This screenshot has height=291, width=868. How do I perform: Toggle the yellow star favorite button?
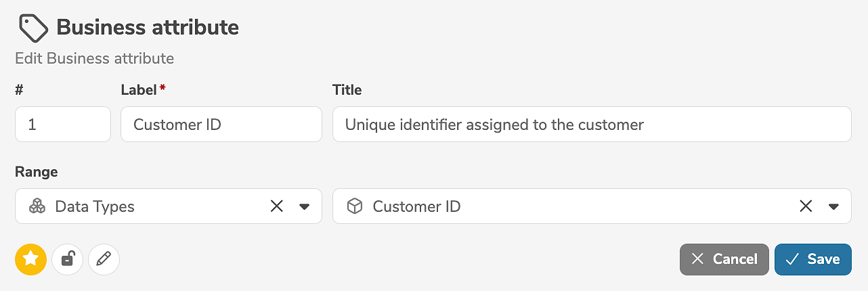pyautogui.click(x=30, y=259)
